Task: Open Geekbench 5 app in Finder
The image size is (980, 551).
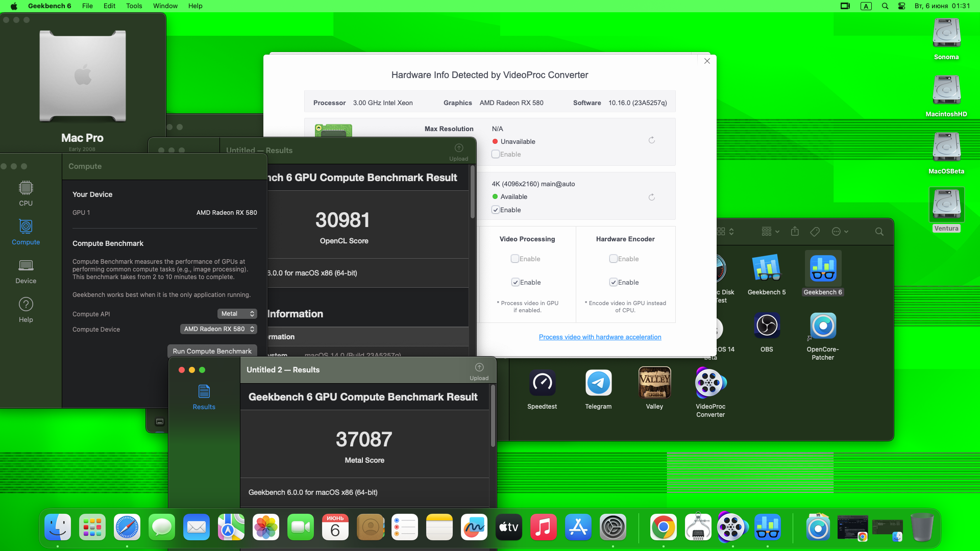Action: 767,274
